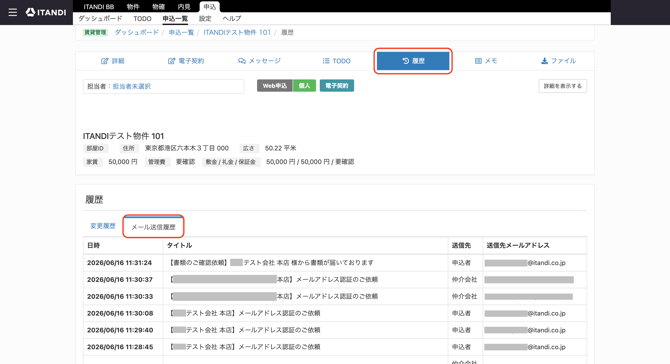Click the 詳細 tab edit icon
The height and width of the screenshot is (364, 670).
point(105,61)
